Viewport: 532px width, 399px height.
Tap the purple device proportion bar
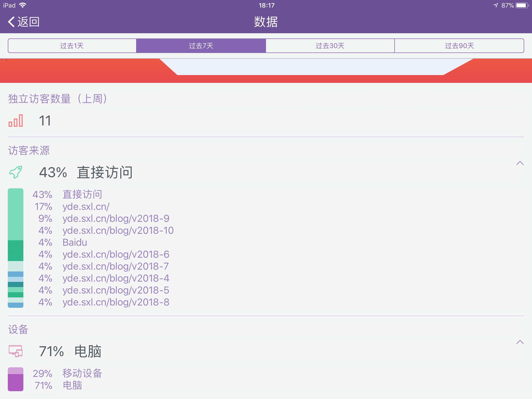(x=16, y=379)
